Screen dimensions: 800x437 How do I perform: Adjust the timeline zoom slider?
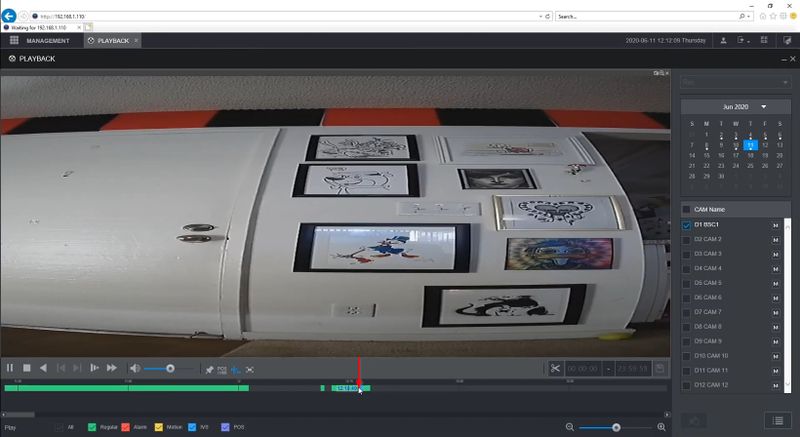pyautogui.click(x=616, y=427)
